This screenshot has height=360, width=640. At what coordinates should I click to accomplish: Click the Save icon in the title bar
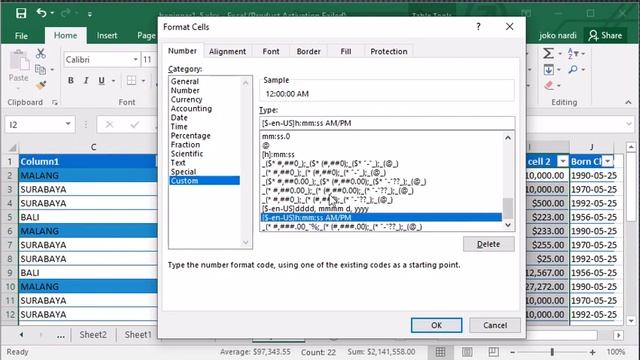click(x=21, y=13)
